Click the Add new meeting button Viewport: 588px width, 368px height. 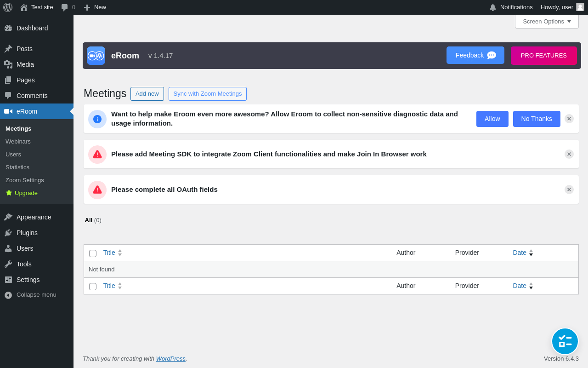coord(147,94)
